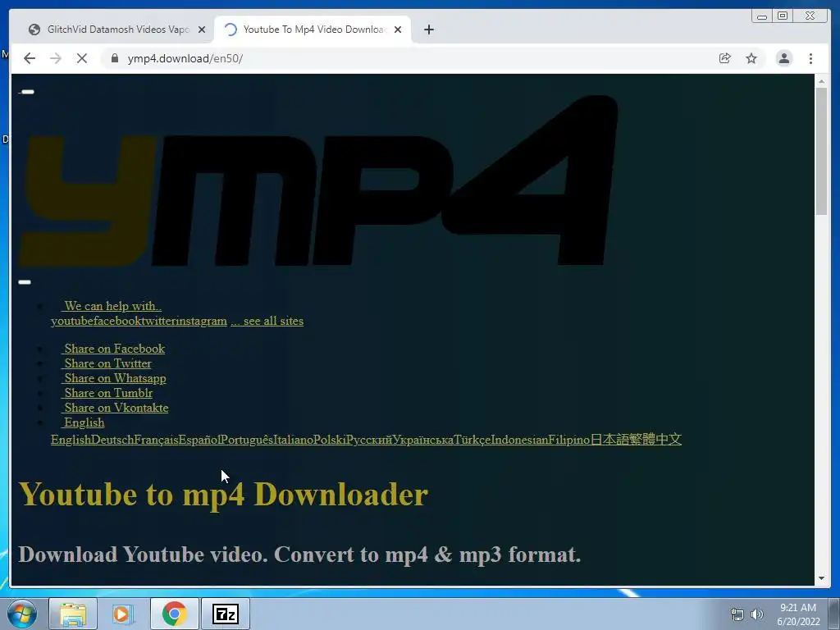Screen dimensions: 840x630
Task: Go back to the previous page
Action: (x=30, y=58)
